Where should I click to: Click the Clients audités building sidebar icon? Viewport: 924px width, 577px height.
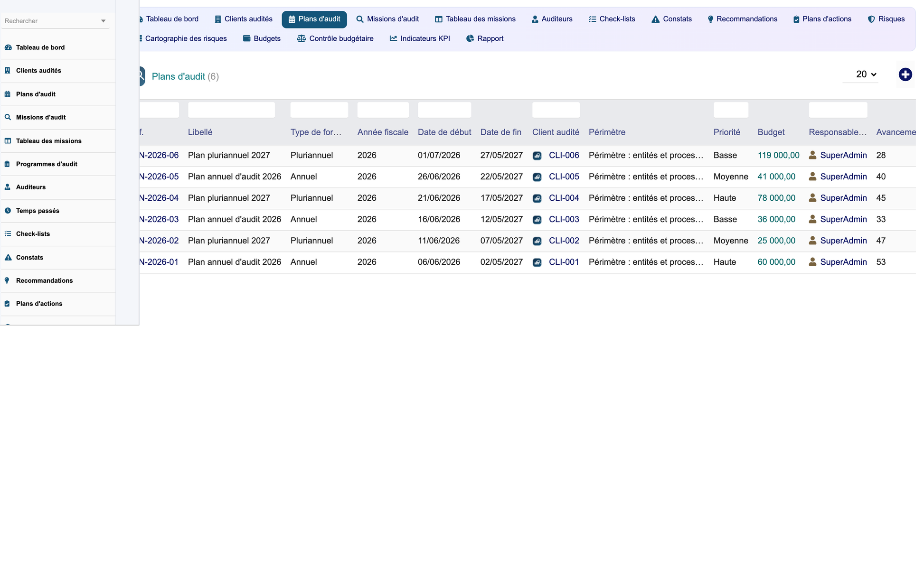click(x=8, y=70)
